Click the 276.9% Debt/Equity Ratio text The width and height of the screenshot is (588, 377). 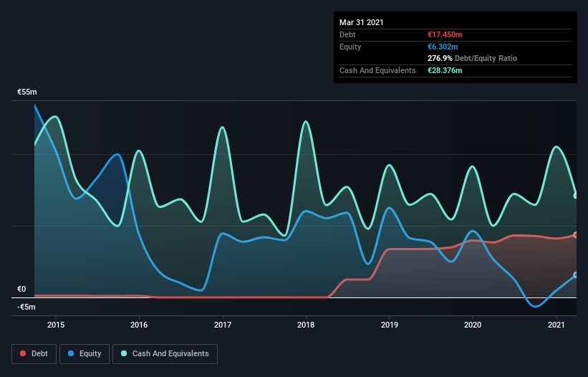pyautogui.click(x=472, y=59)
